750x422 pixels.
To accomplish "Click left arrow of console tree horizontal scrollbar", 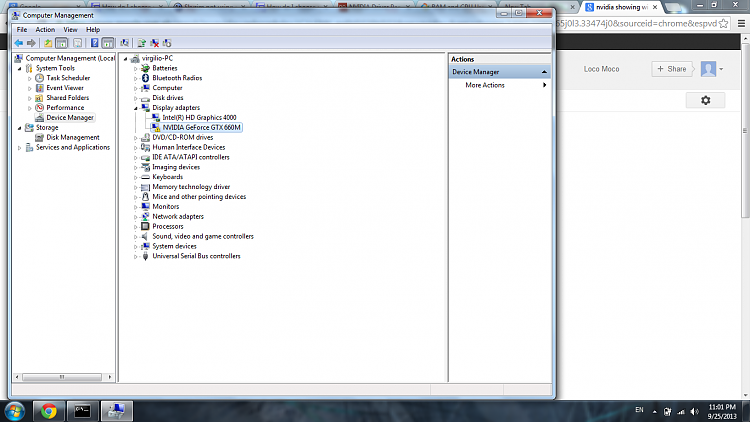I will coord(17,377).
